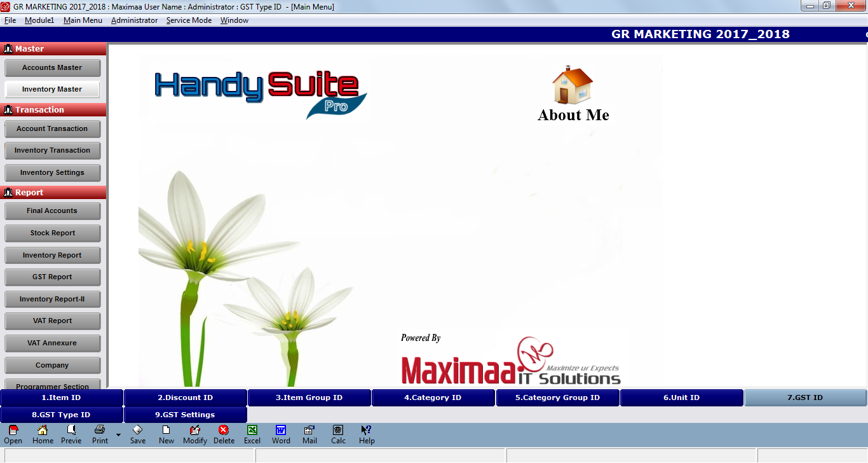The width and height of the screenshot is (868, 463).
Task: Click GR MARKETING 2017_2018 banner text
Action: 700,34
